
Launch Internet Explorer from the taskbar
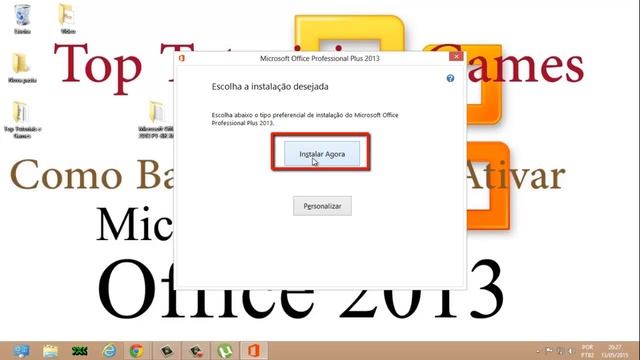tap(109, 351)
